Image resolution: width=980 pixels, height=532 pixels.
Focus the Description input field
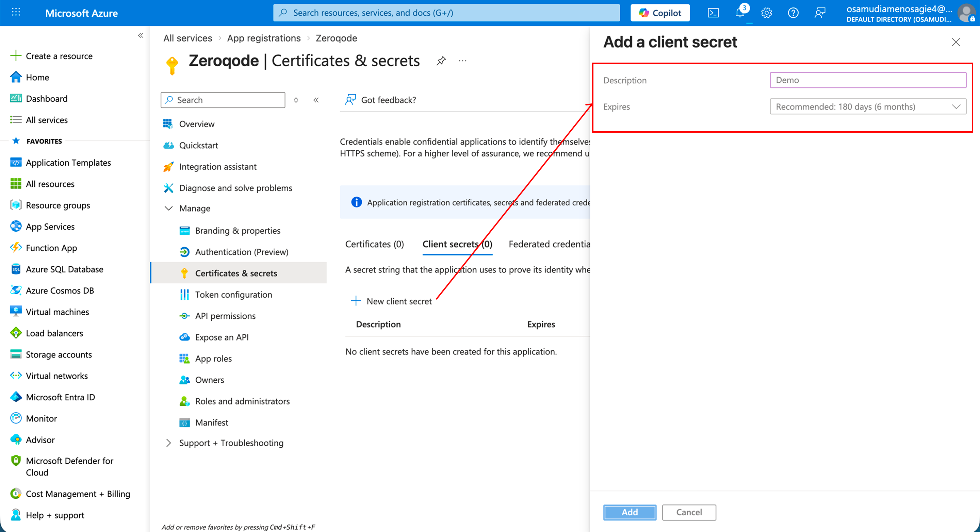click(x=867, y=80)
